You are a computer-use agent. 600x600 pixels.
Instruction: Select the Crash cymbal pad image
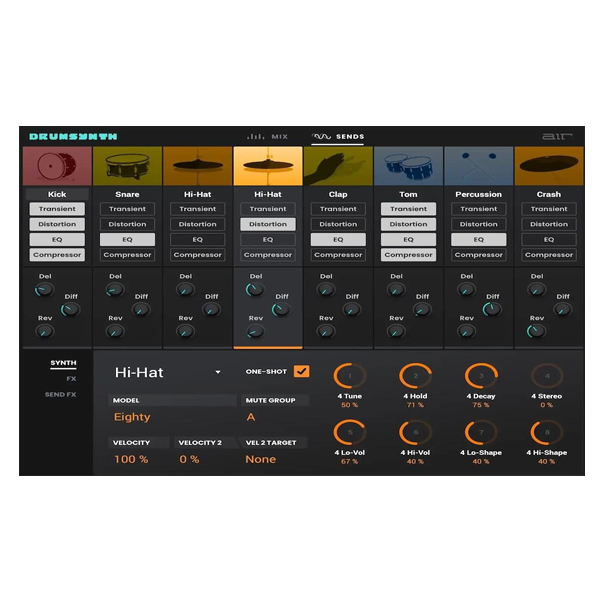pos(549,166)
